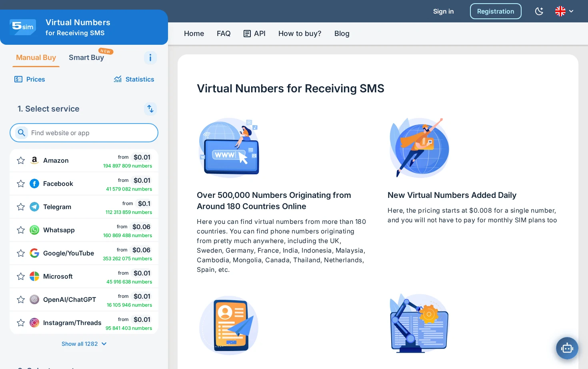Favorite the OpenAI/ChatGPT service
Screen dimensions: 588x369
click(21, 300)
